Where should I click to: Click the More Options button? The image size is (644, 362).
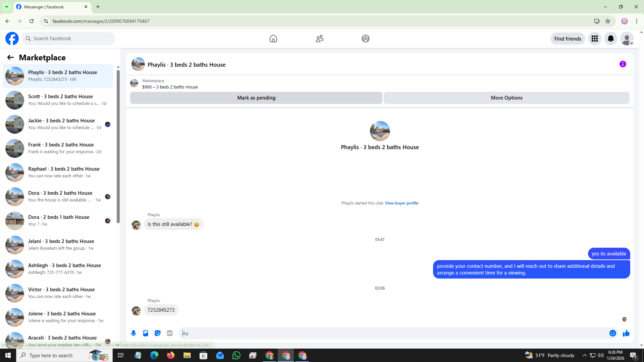[506, 98]
